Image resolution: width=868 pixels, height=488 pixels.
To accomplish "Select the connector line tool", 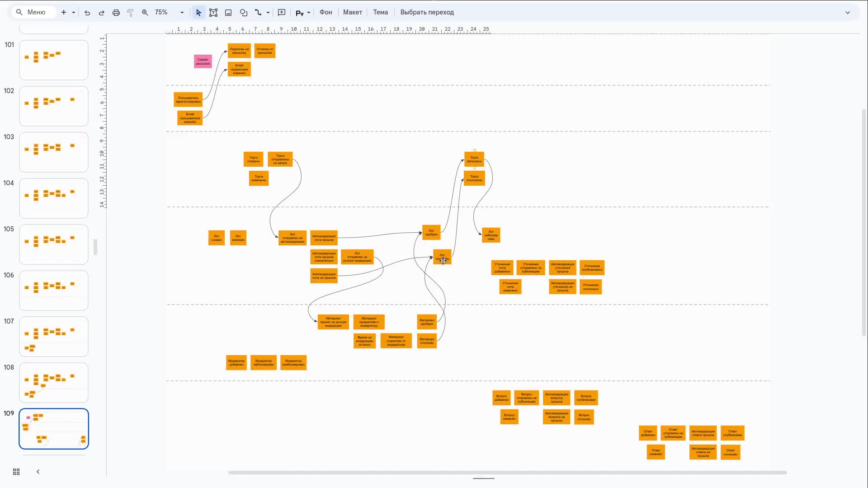I will (258, 13).
